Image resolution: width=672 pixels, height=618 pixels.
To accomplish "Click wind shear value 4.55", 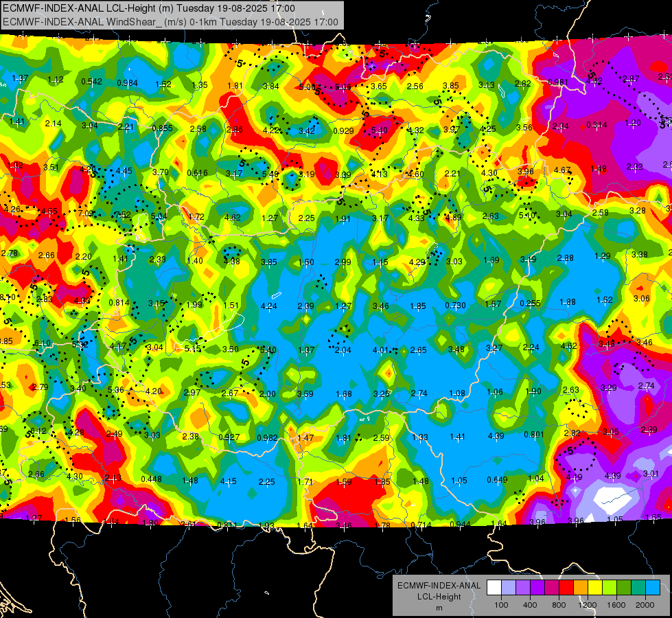I will pos(49,211).
